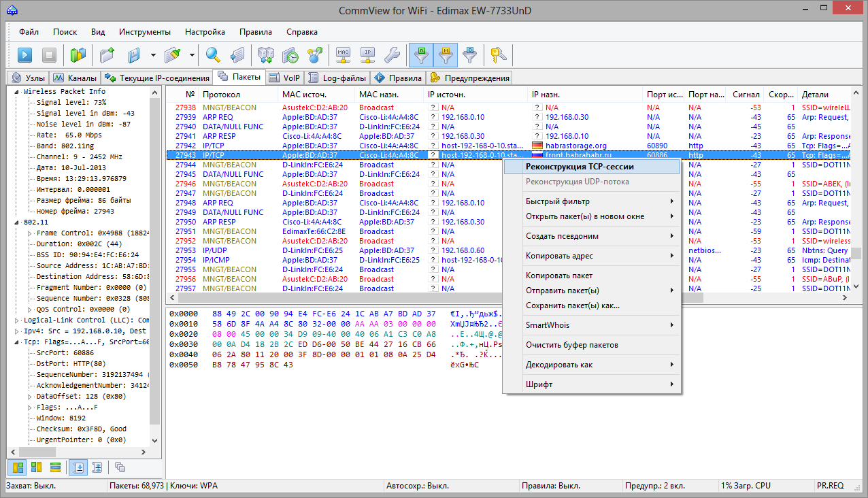
Task: Expand the Logical-Link Control (LLC) node
Action: point(18,320)
